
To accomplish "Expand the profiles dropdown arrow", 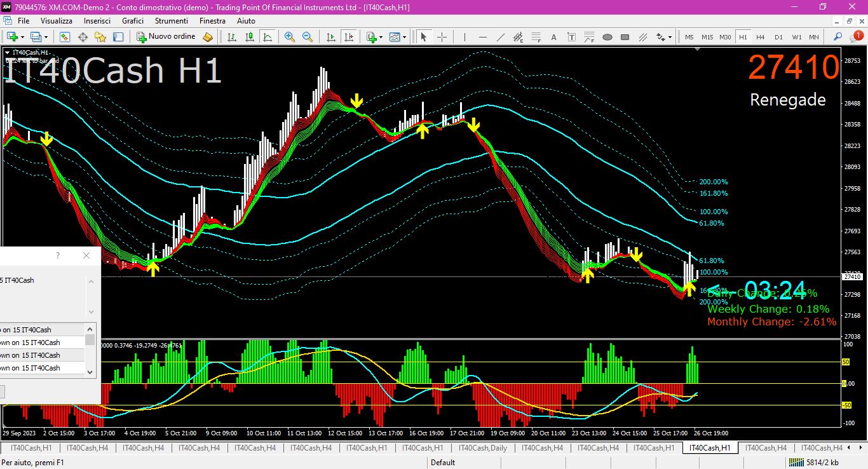I will coord(46,37).
